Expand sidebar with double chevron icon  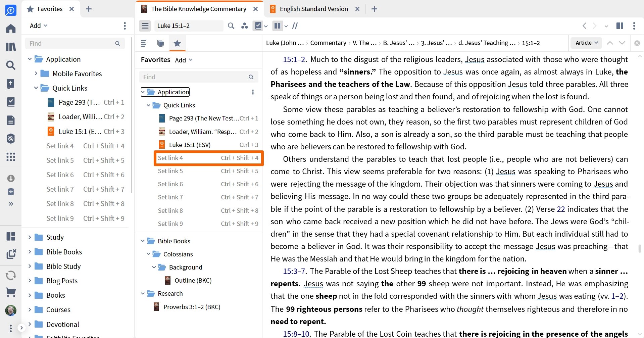click(x=11, y=204)
